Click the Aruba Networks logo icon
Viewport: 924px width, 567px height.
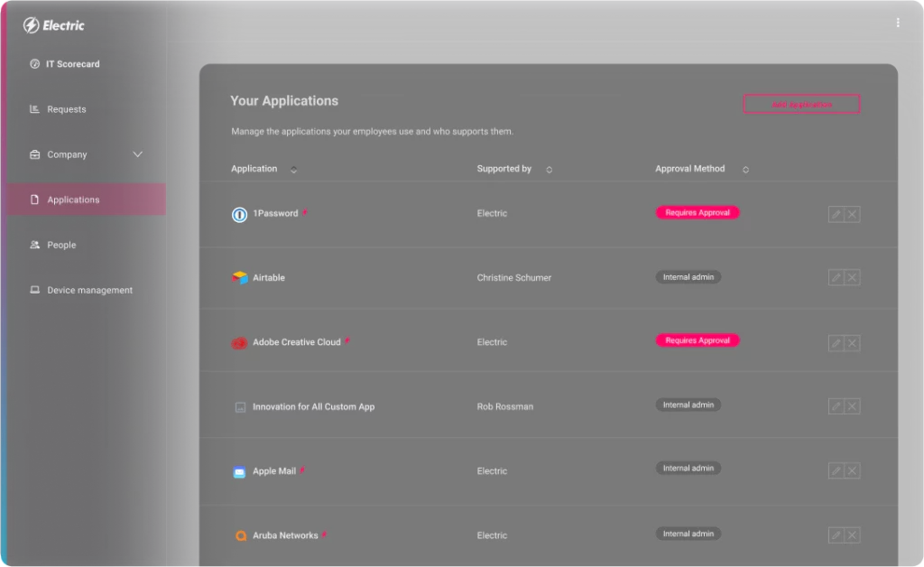240,535
